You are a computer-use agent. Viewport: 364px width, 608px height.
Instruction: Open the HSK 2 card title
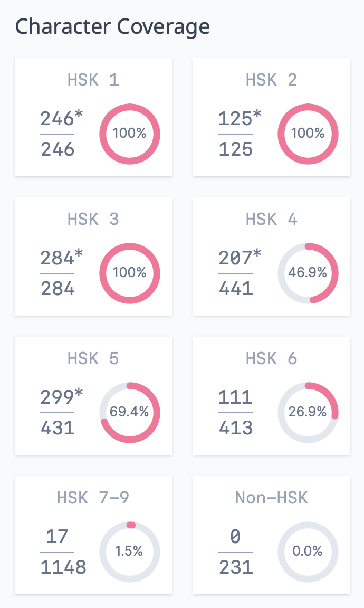click(x=271, y=80)
